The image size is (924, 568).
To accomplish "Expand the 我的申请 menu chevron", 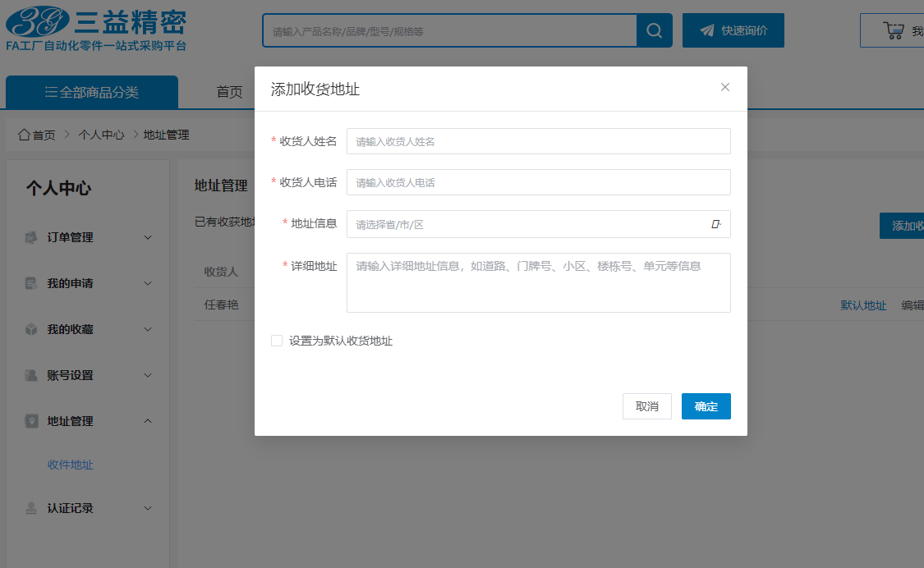I will (x=148, y=283).
